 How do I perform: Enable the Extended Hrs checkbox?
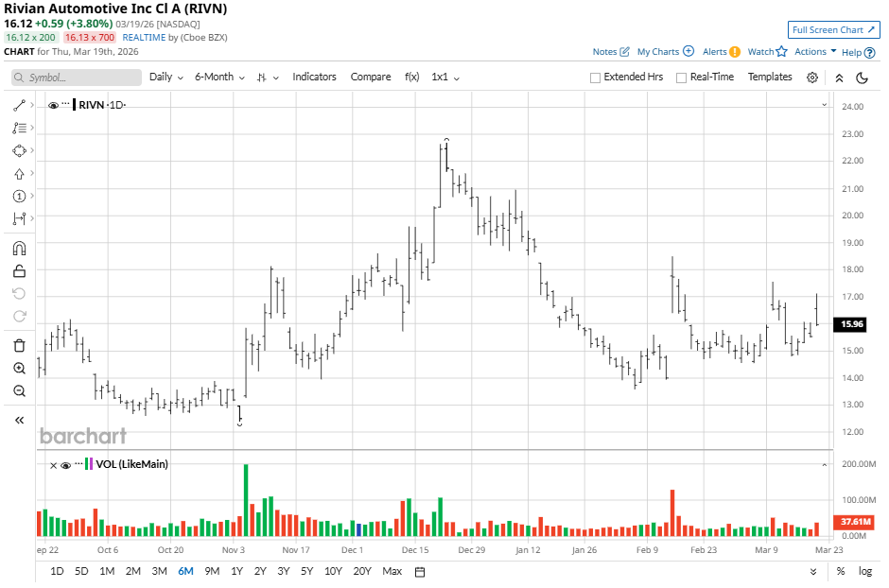(595, 78)
